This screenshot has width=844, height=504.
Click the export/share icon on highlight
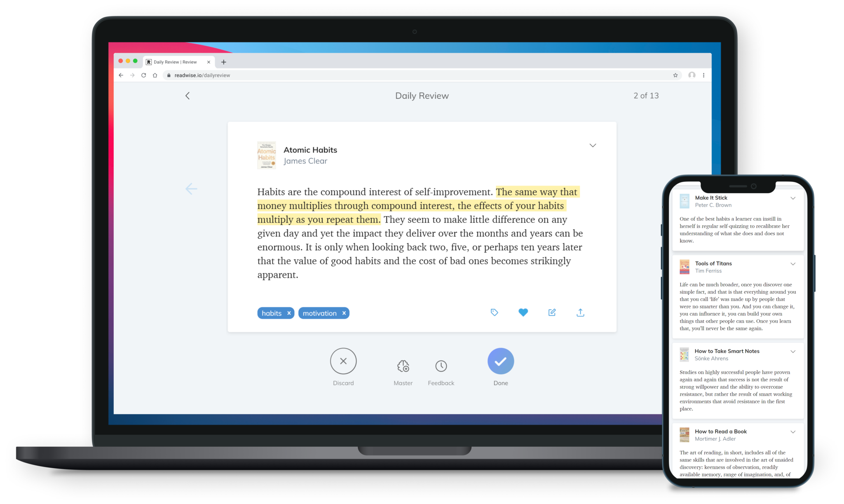(x=580, y=312)
